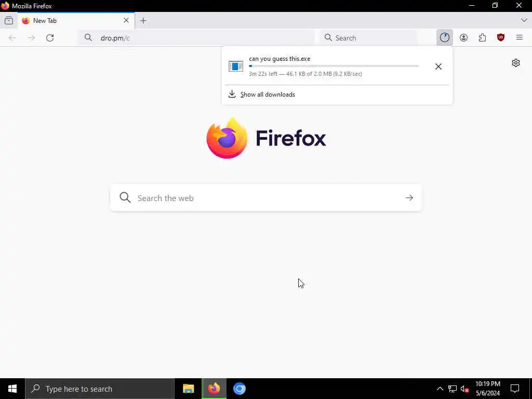Image resolution: width=532 pixels, height=399 pixels.
Task: Open the Windows Start menu
Action: click(12, 389)
